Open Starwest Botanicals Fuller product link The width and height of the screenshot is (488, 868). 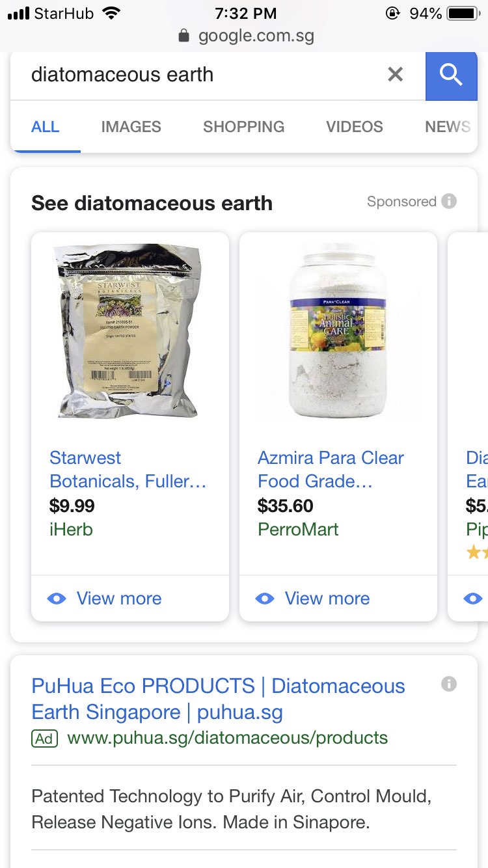click(x=128, y=469)
